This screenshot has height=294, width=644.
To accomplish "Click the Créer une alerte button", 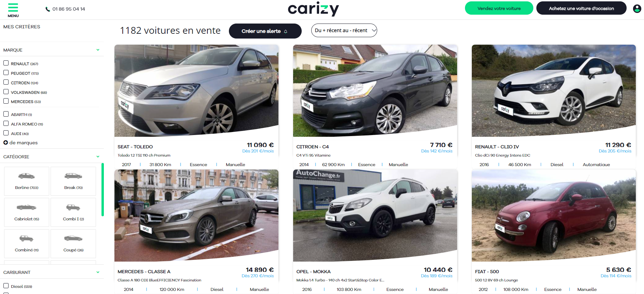I will coord(265,31).
